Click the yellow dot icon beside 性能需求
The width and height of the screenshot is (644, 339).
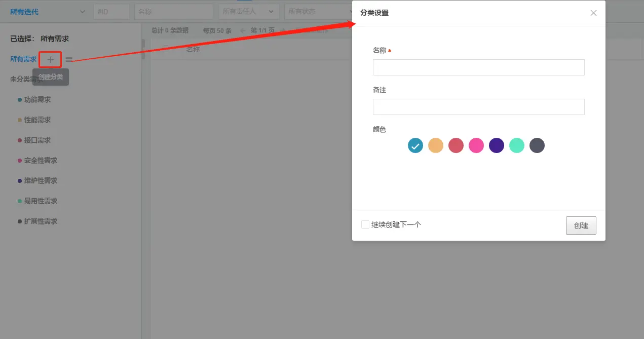19,120
